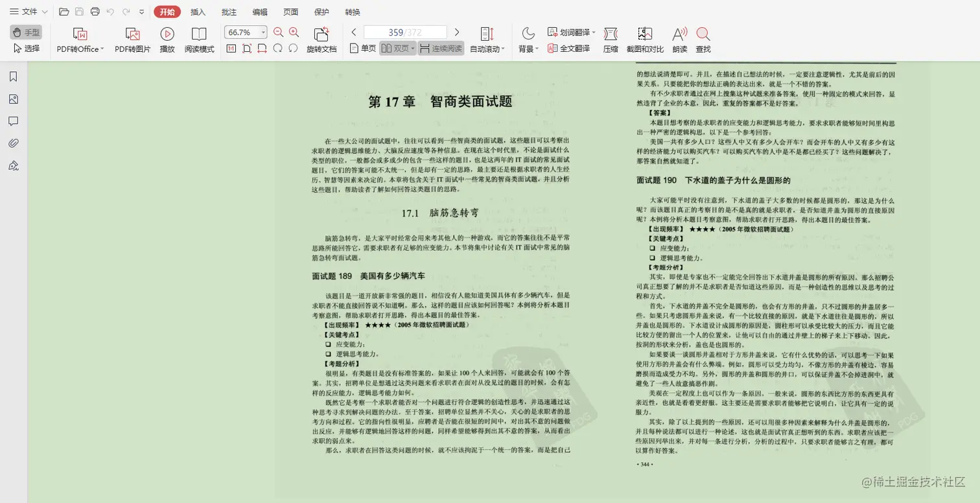Open the 转换 ribbon tab

[353, 12]
